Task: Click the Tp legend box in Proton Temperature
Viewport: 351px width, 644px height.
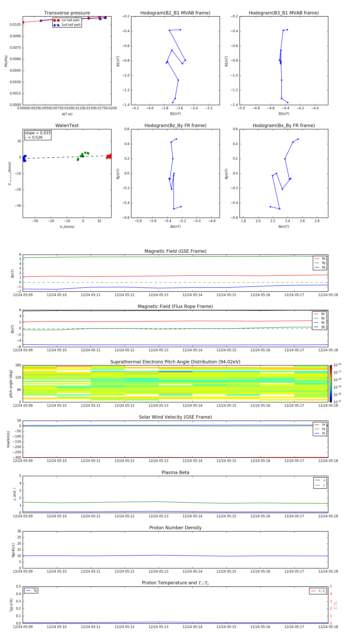Action: pos(31,591)
